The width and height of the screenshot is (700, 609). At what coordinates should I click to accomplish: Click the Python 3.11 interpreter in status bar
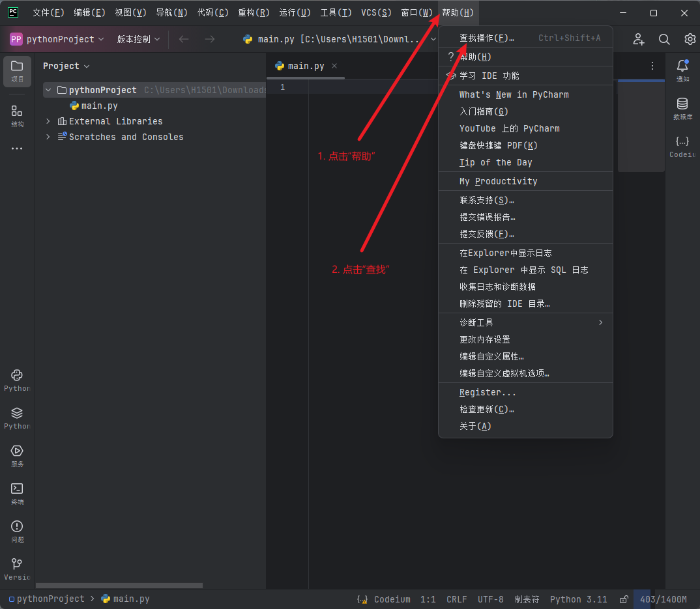point(578,599)
